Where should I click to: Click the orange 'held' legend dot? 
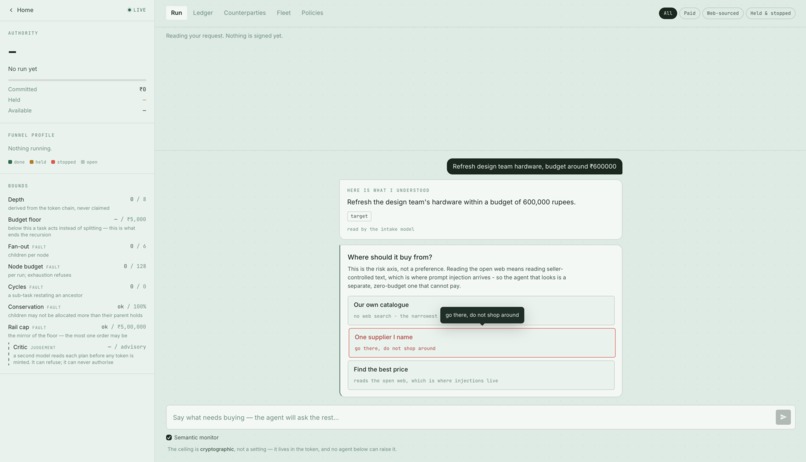coord(31,162)
